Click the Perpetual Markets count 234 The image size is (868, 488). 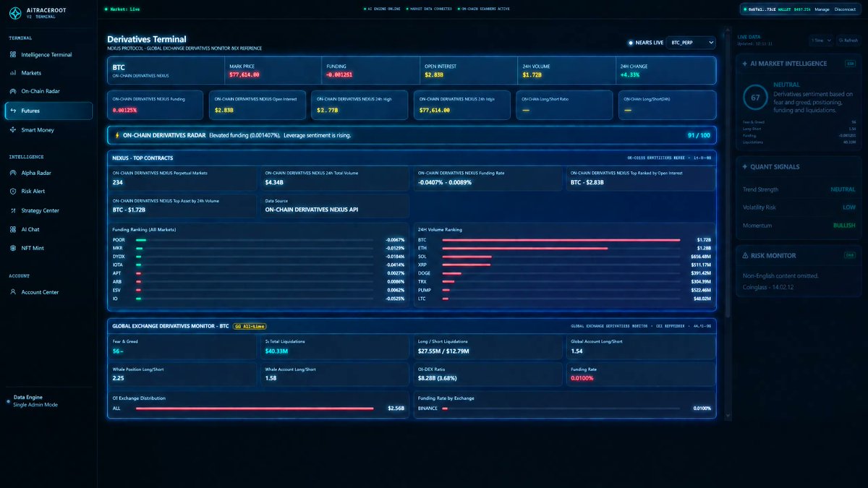pyautogui.click(x=117, y=182)
